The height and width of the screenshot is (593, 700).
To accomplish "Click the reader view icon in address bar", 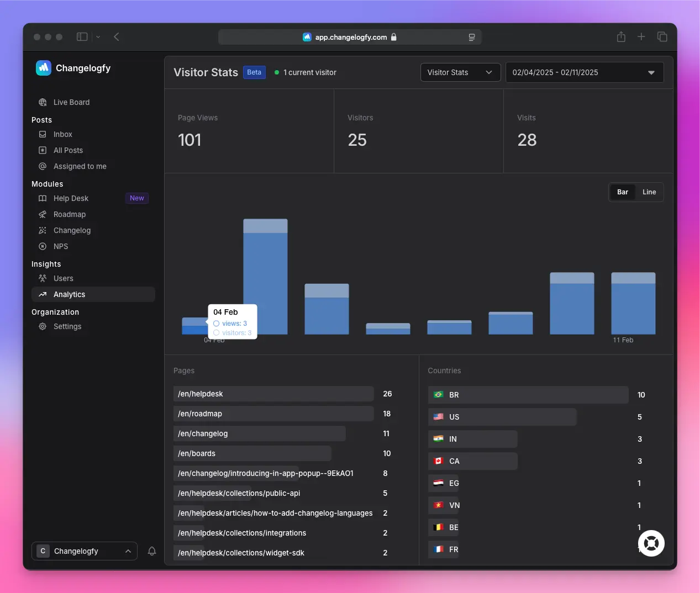I will pos(472,37).
